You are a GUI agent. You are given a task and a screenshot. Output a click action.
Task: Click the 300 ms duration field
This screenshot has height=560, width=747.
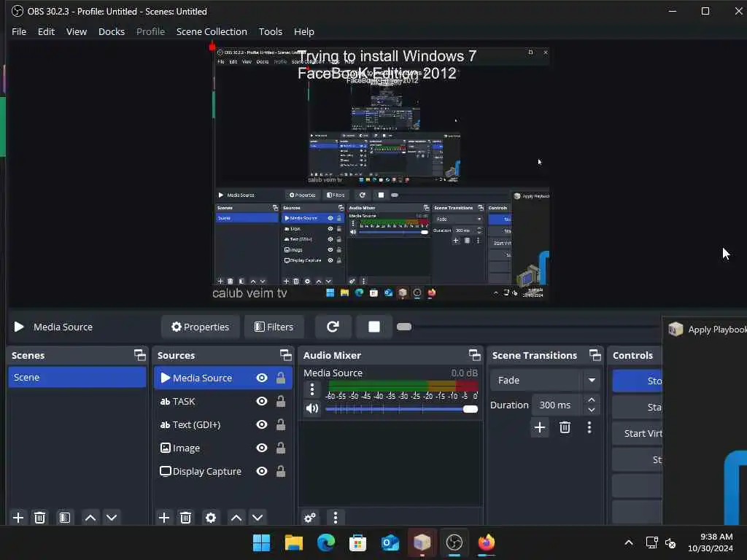click(557, 405)
